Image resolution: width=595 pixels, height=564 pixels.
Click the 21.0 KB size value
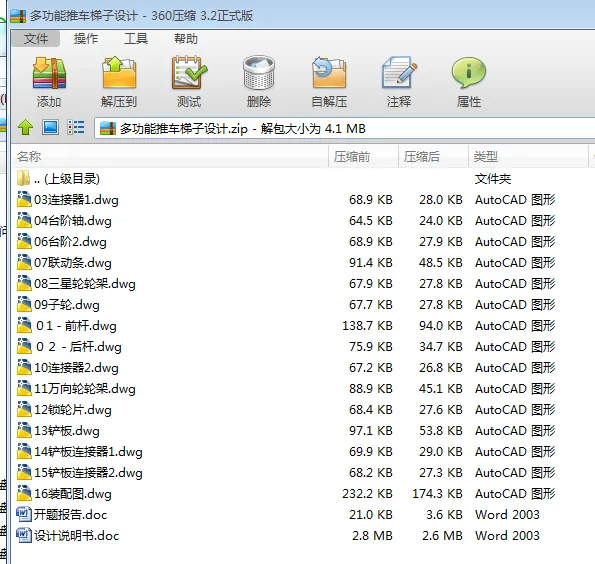371,514
